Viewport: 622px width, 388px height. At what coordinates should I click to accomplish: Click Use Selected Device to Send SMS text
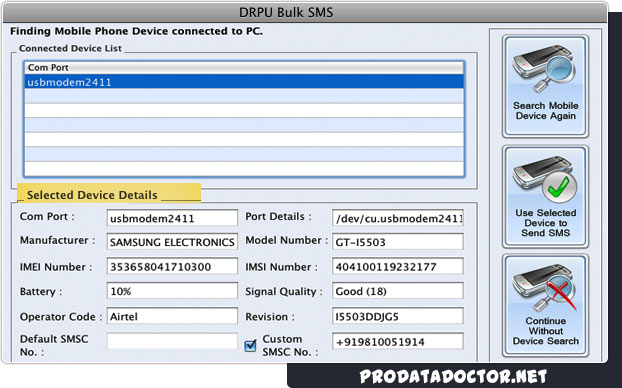[x=545, y=223]
